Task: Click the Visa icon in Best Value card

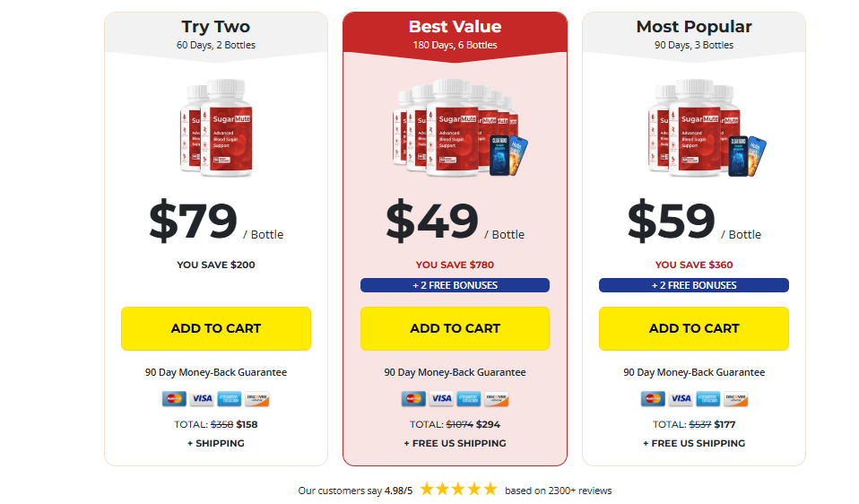Action: tap(441, 399)
